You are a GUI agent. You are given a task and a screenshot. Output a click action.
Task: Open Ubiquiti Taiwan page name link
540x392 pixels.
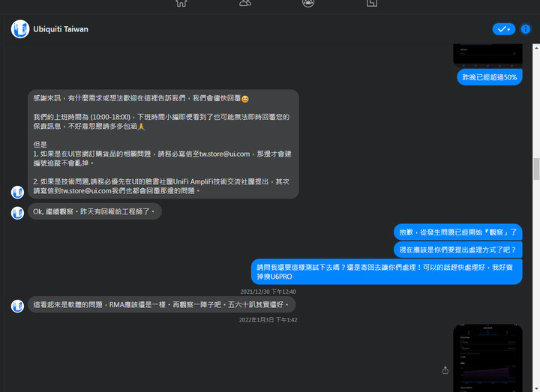[61, 29]
